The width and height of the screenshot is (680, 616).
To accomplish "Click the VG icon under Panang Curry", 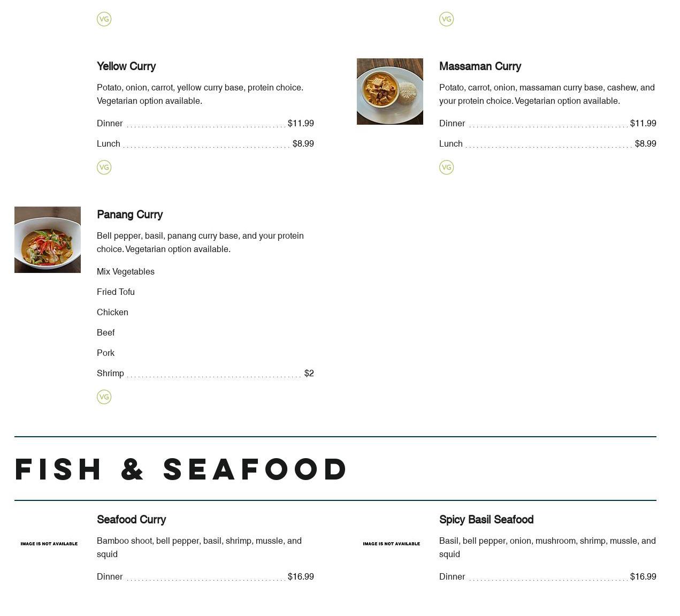I will click(x=104, y=397).
